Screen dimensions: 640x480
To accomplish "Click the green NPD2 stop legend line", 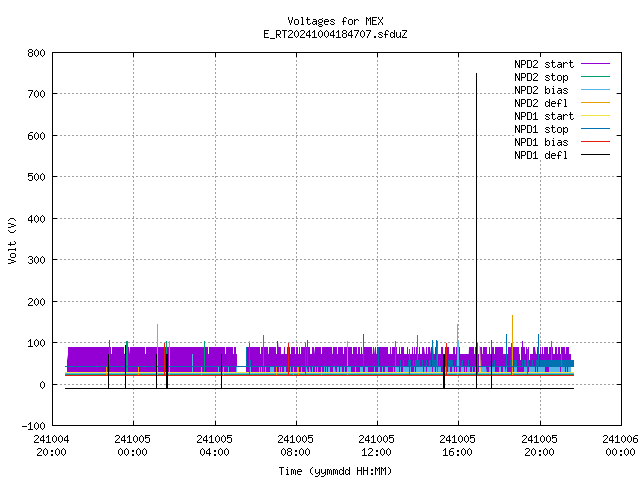I will (595, 77).
